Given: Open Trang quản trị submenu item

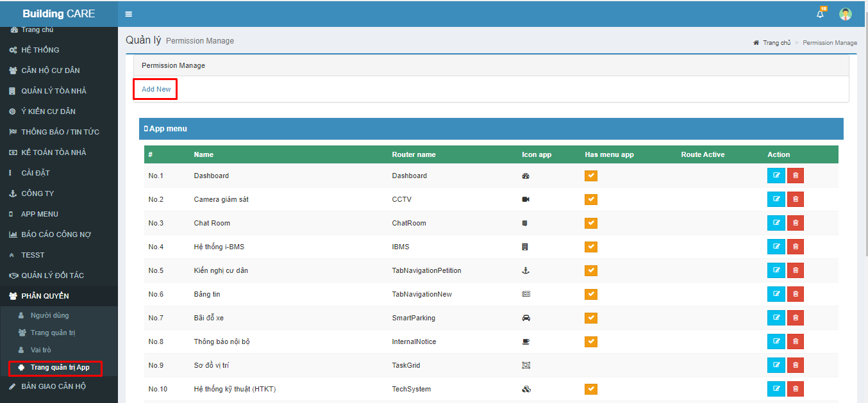Looking at the screenshot, I should tap(59, 333).
